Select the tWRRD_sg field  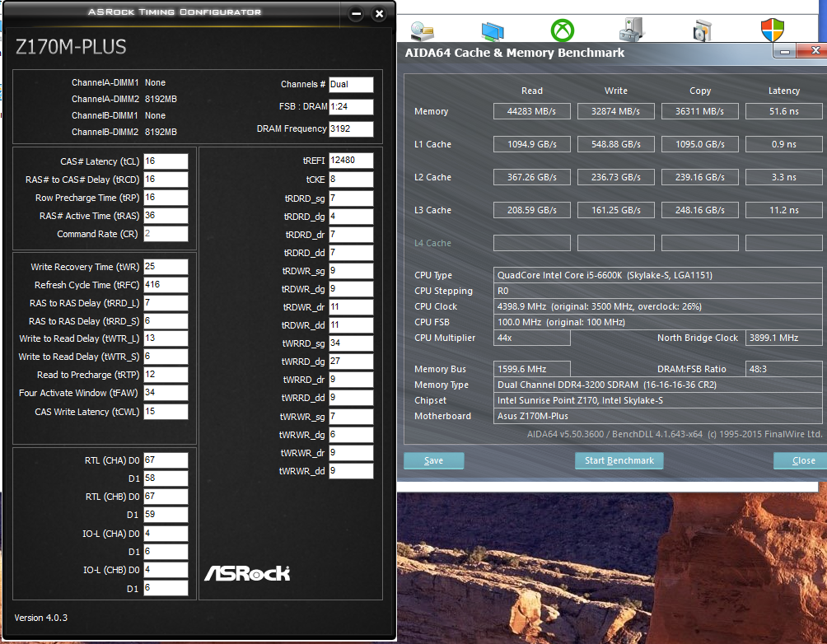[351, 343]
